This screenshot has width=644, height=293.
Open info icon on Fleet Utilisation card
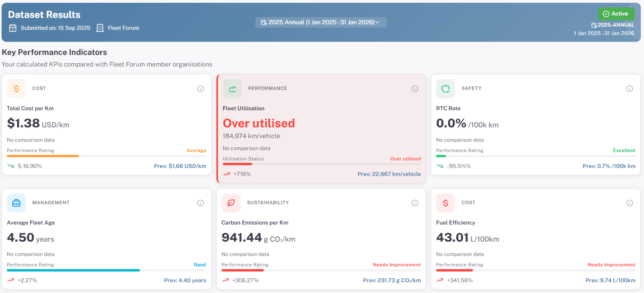415,89
